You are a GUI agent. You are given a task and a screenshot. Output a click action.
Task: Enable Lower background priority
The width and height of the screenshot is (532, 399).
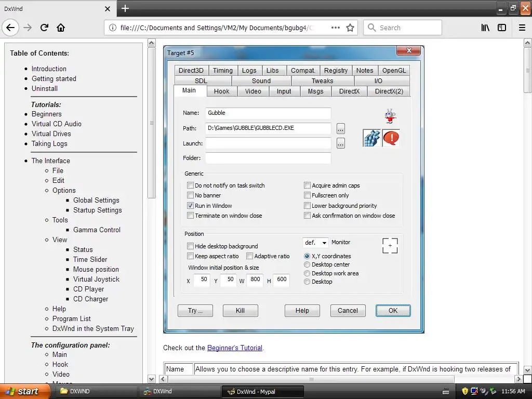(x=307, y=206)
